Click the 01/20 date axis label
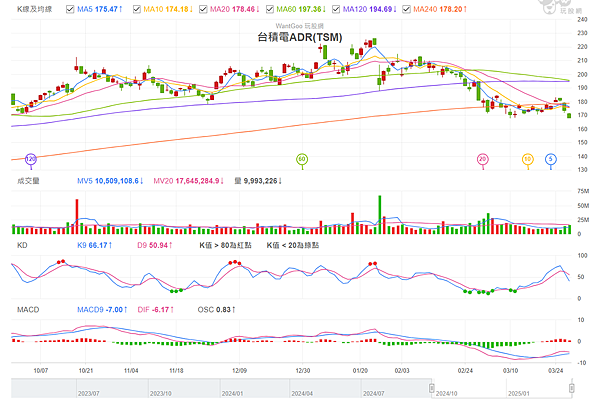Image resolution: width=600 pixels, height=401 pixels. pyautogui.click(x=360, y=371)
